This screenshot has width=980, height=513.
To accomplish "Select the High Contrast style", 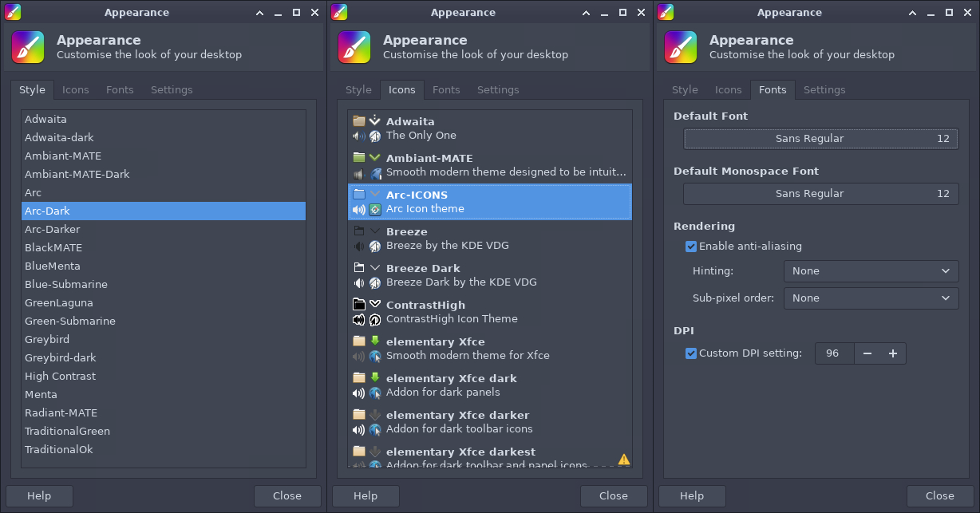I will tap(164, 377).
